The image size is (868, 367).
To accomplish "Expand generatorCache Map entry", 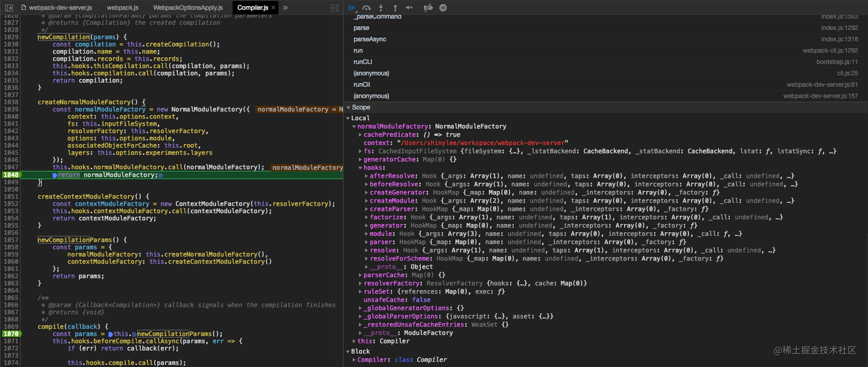I will click(x=360, y=159).
